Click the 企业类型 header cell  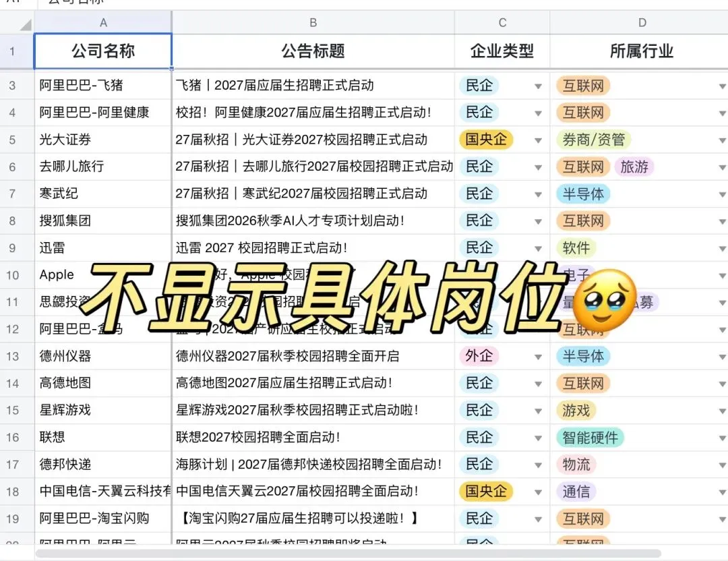click(x=502, y=51)
